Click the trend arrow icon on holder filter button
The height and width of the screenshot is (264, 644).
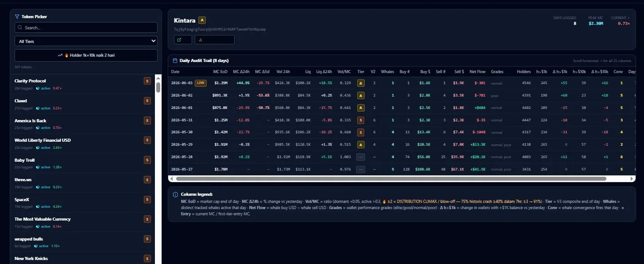60,55
